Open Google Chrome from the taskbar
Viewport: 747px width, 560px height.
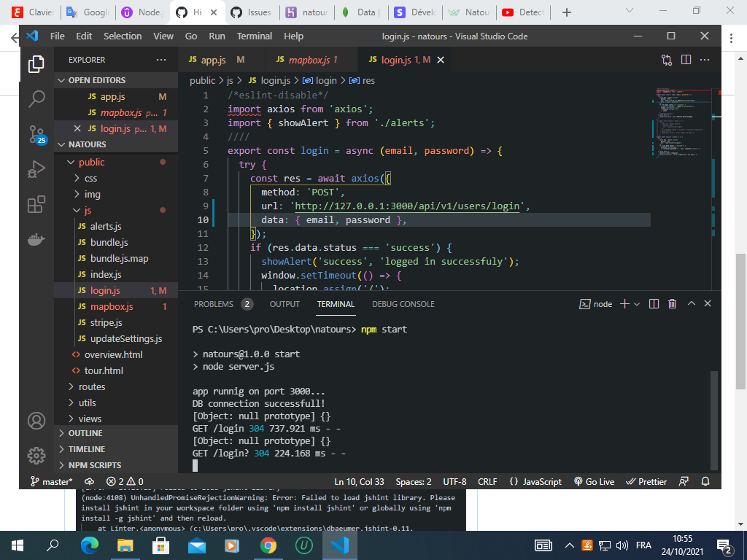coord(268,545)
